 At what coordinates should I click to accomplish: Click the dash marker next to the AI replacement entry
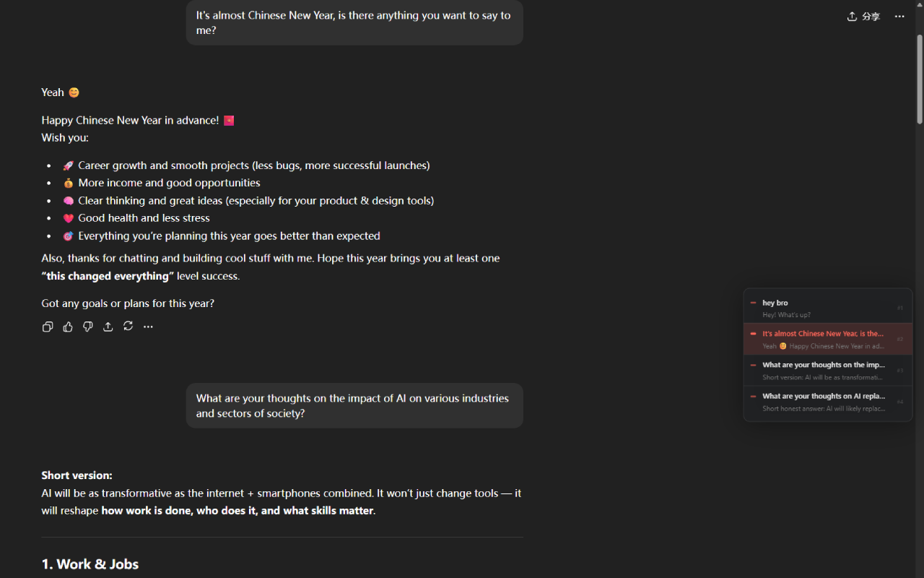pyautogui.click(x=753, y=396)
